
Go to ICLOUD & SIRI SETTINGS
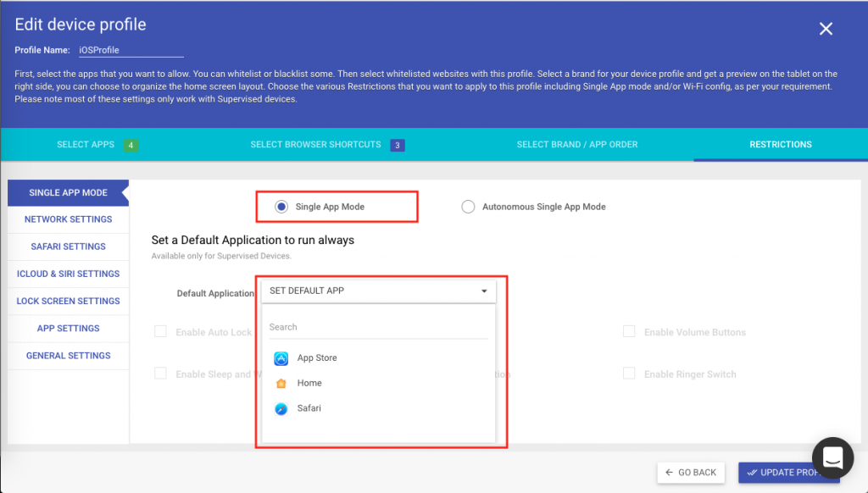click(68, 274)
